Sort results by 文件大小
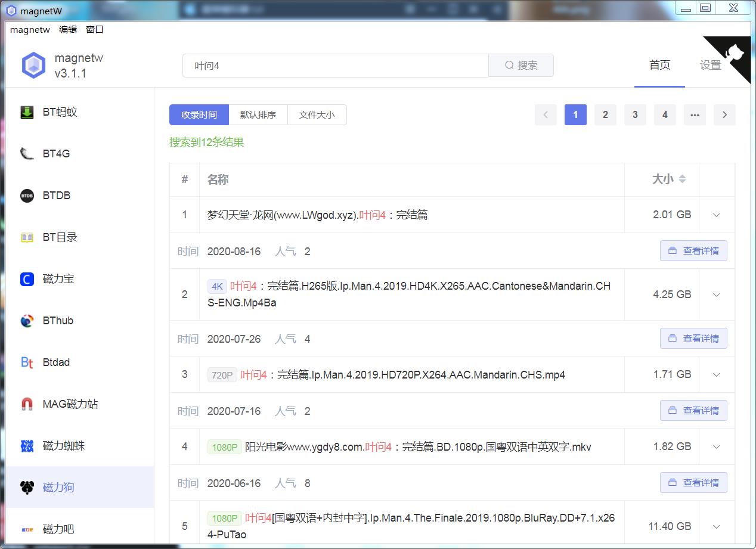Screen dimensions: 756x549 (x=317, y=115)
